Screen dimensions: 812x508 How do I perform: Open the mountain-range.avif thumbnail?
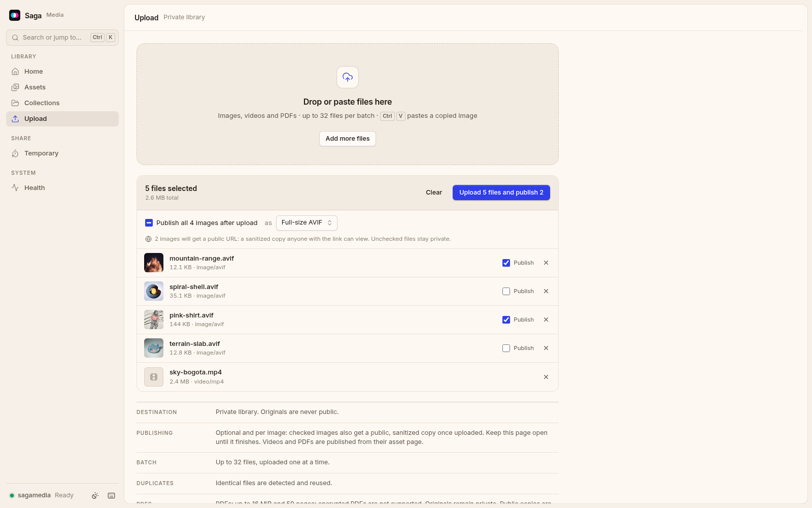154,263
